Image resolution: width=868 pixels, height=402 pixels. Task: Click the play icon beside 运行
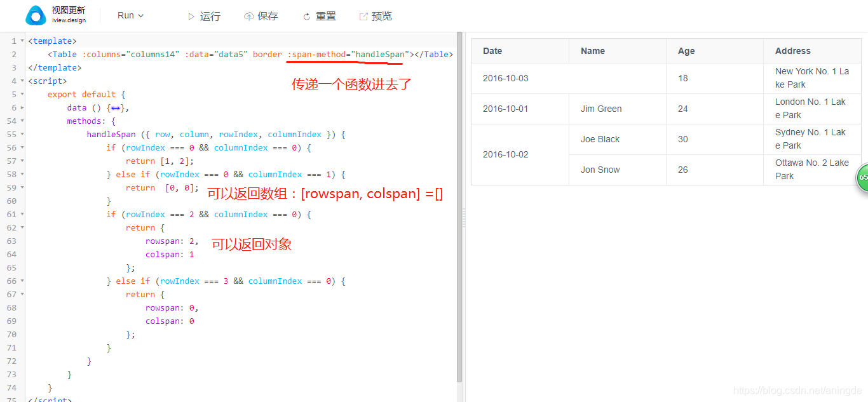pos(191,16)
